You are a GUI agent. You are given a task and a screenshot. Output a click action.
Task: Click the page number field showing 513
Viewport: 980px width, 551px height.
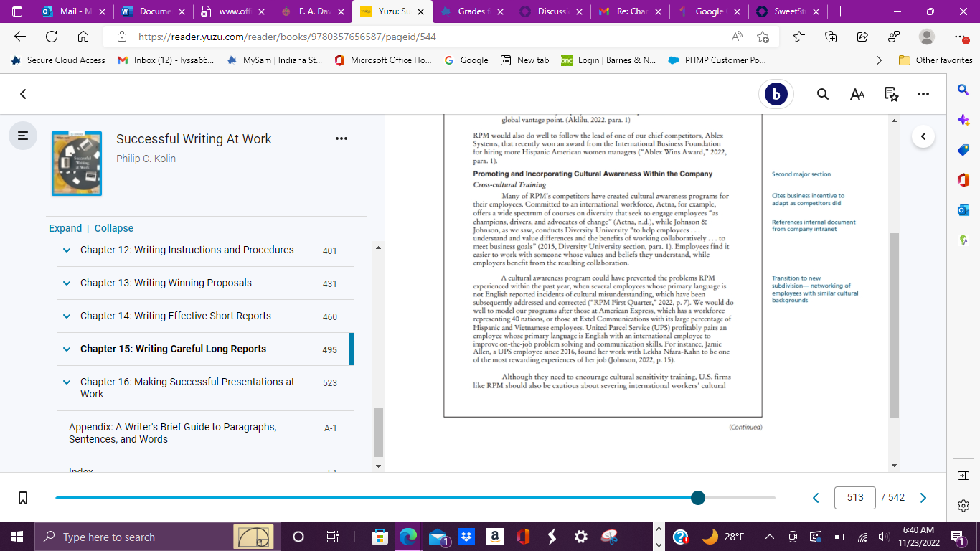855,498
